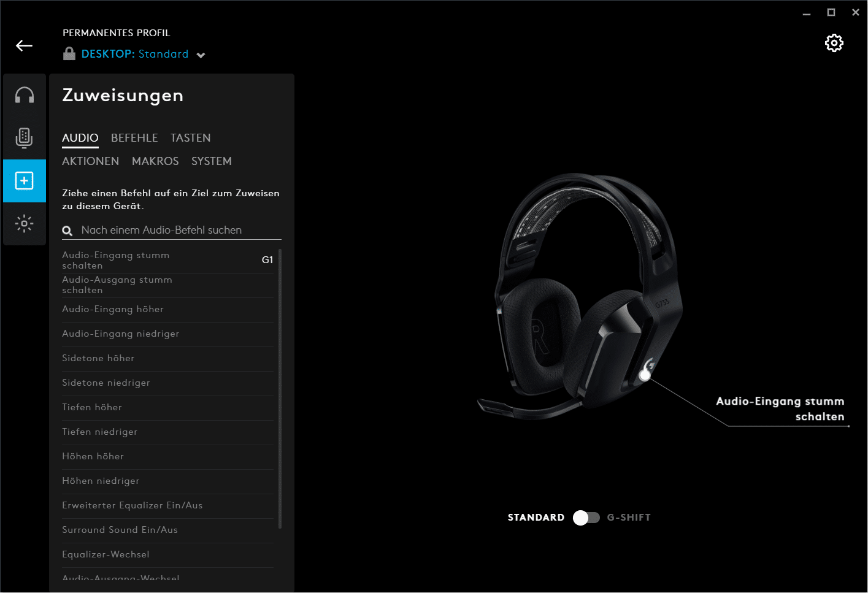
Task: Open the profile chevron arrow
Action: pyautogui.click(x=201, y=55)
